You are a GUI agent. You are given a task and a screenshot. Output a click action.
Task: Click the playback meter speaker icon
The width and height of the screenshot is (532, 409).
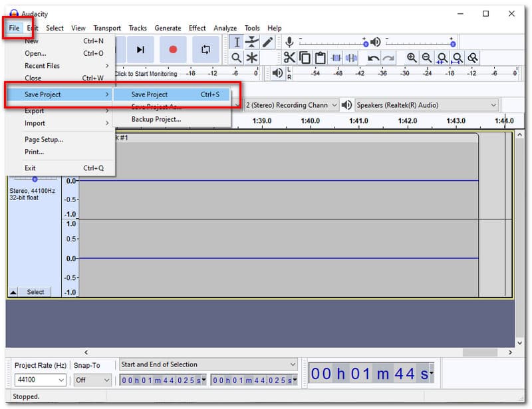(x=277, y=72)
